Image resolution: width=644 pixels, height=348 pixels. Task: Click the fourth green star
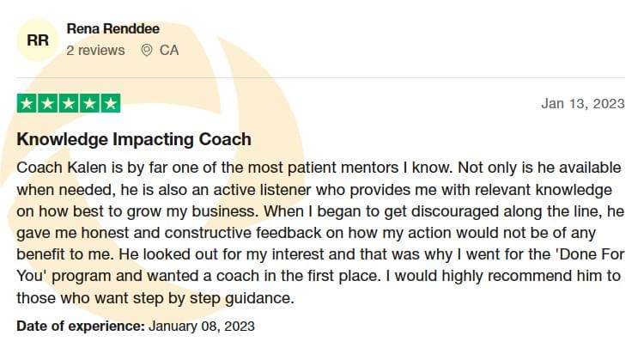pyautogui.click(x=89, y=103)
